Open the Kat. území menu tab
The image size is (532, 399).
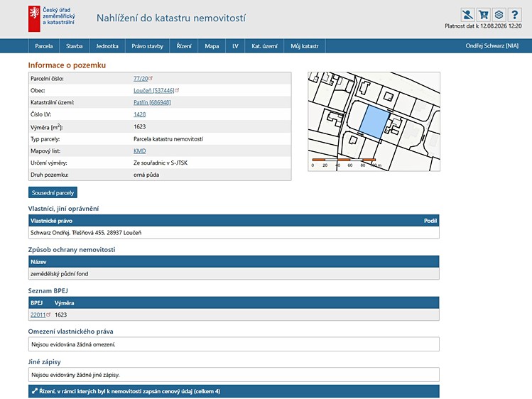click(264, 46)
